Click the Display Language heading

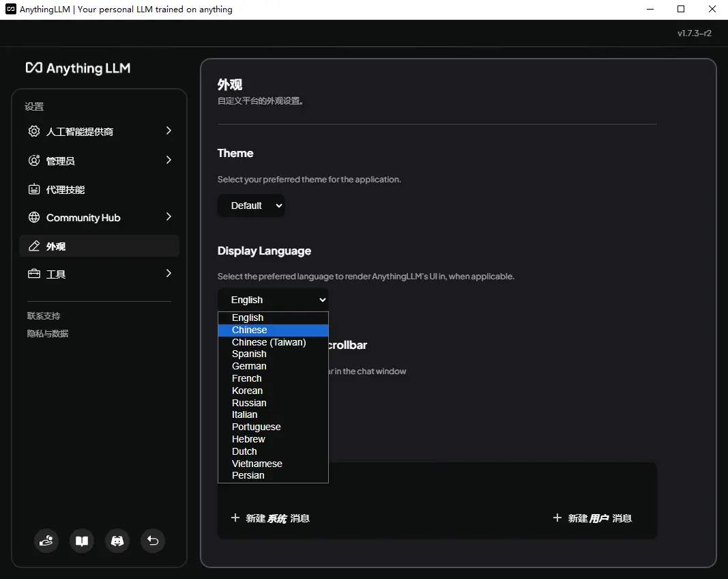(x=264, y=251)
